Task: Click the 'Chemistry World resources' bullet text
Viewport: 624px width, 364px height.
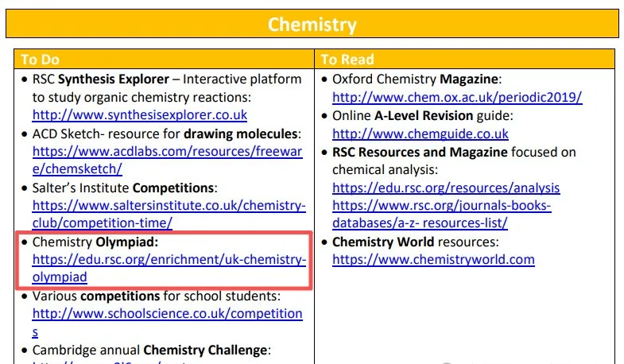Action: coord(415,242)
